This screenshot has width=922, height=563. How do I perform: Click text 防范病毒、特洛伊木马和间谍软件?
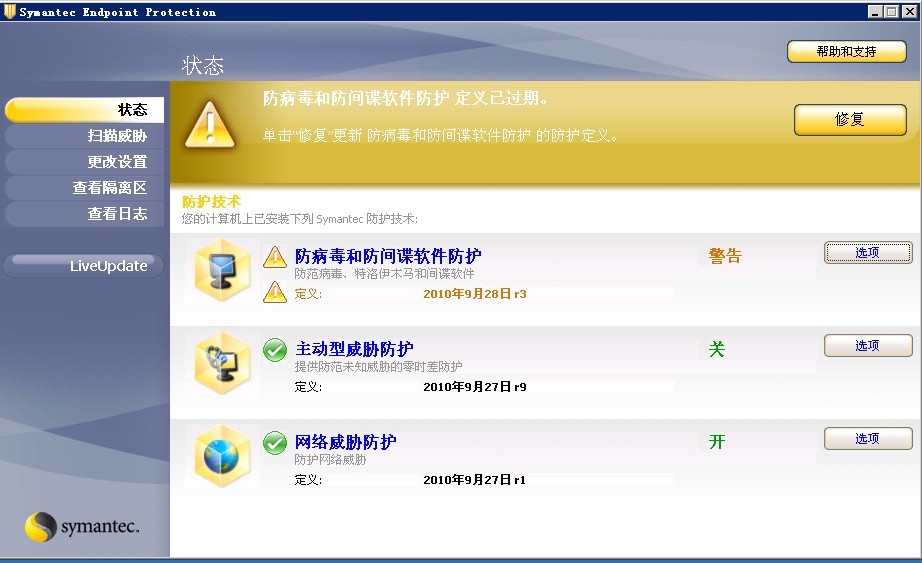tap(384, 274)
